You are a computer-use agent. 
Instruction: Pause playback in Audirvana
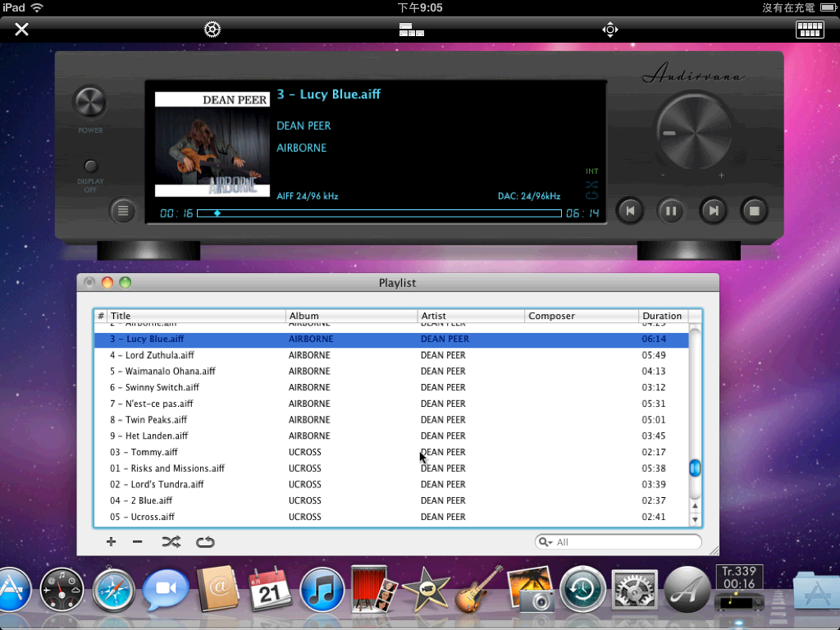(x=671, y=211)
